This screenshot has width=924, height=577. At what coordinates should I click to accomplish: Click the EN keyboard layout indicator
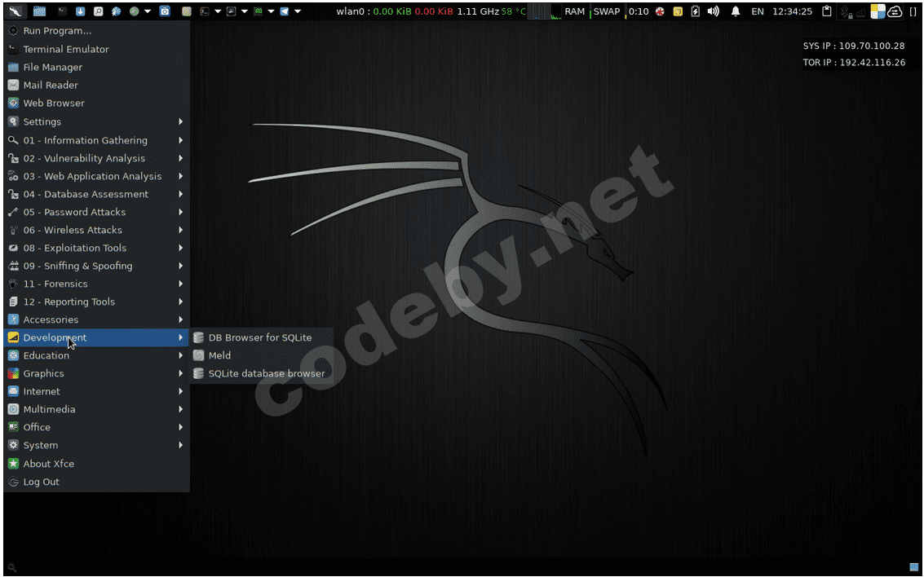(758, 11)
